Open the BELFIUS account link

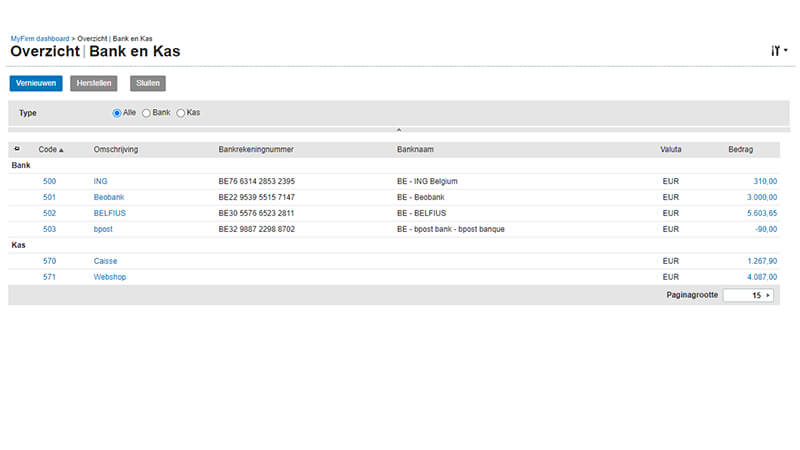tap(110, 213)
